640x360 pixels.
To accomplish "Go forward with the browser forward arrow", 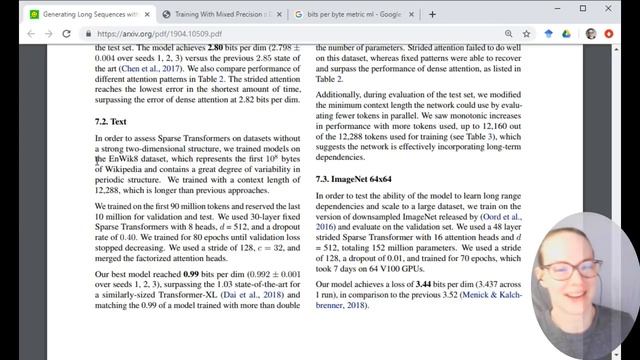I will (49, 34).
